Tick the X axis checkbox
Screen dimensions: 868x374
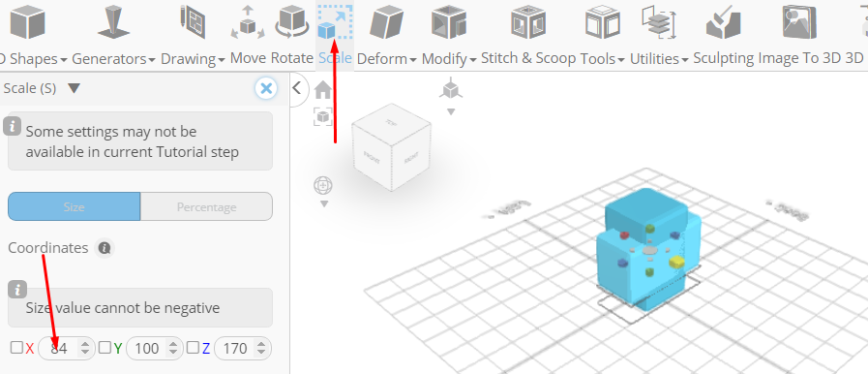coord(17,348)
